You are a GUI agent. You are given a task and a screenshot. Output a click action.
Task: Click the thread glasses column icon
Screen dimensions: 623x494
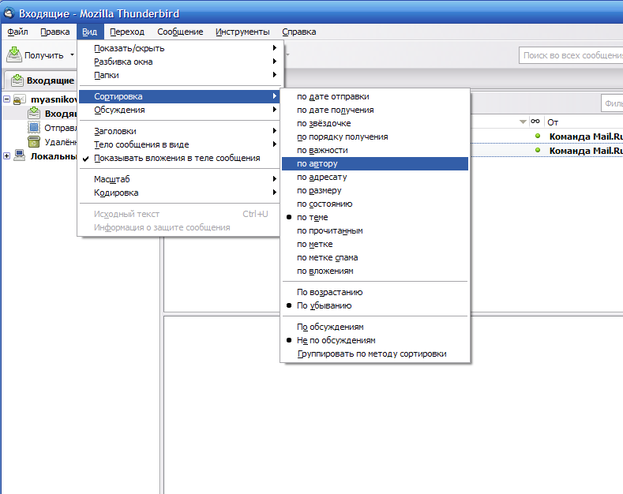click(535, 122)
